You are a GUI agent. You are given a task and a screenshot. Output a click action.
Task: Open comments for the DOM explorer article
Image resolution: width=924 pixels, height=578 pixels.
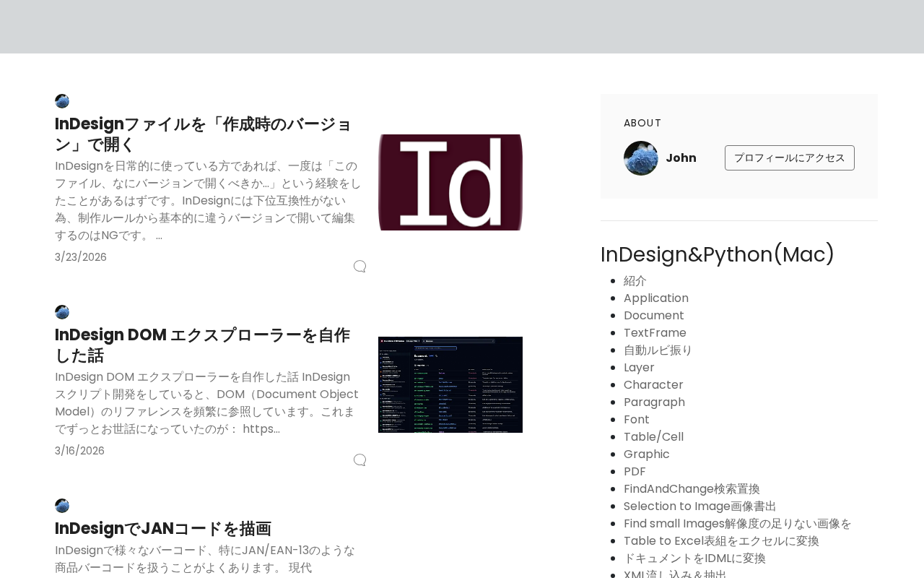(359, 460)
